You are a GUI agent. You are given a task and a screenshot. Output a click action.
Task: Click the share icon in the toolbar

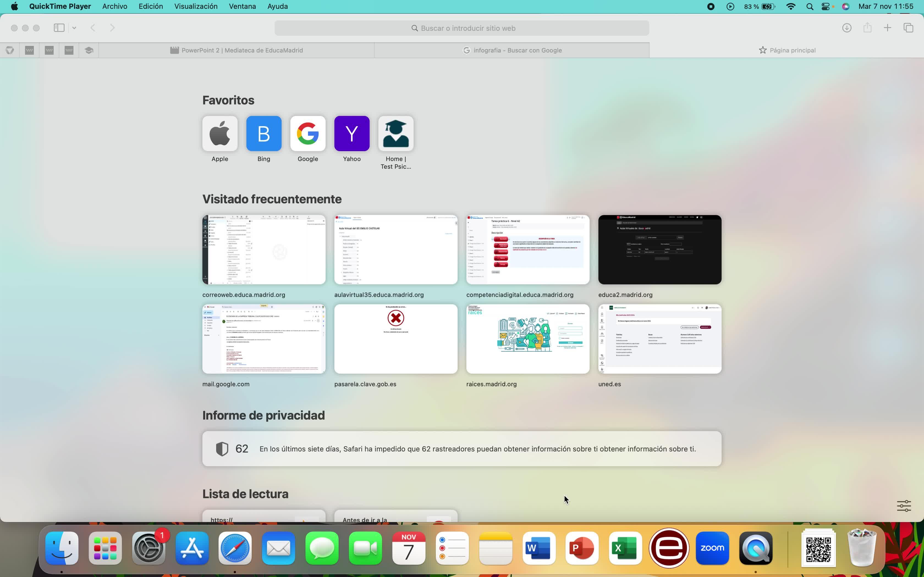coord(867,28)
